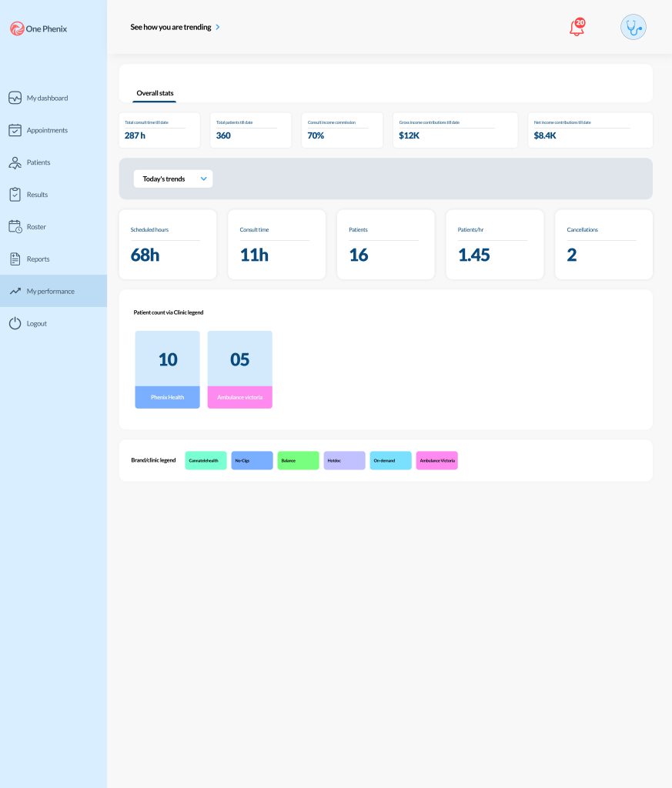Image resolution: width=672 pixels, height=788 pixels.
Task: Click the Scheduled hours stat card
Action: (168, 245)
